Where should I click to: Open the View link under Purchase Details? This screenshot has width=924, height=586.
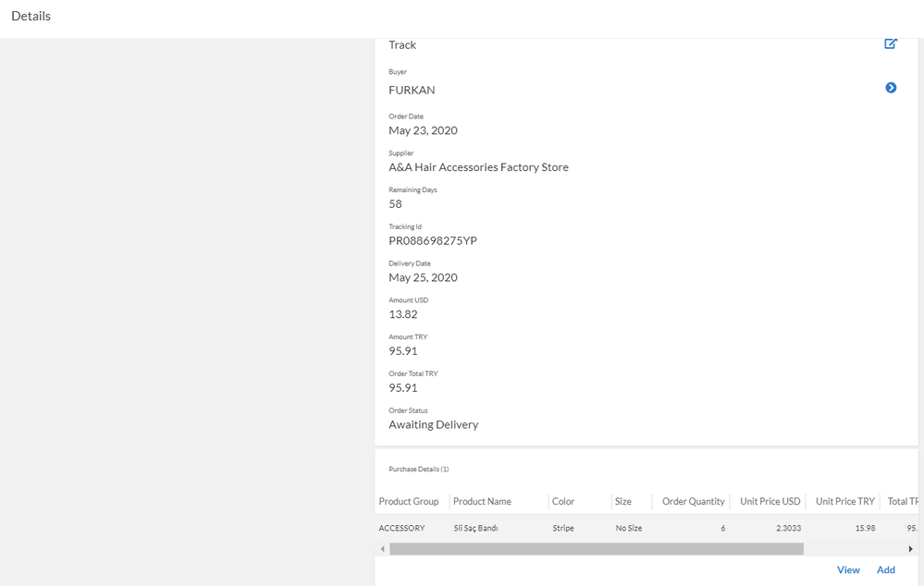848,569
